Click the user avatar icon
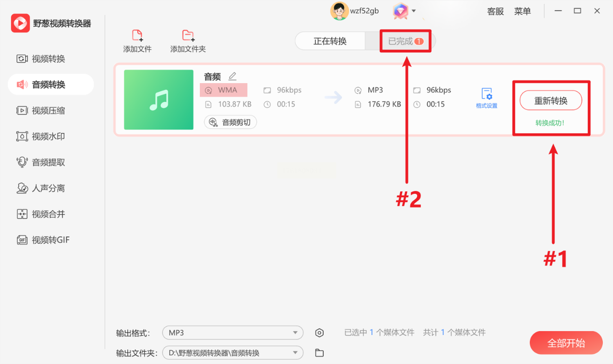613x364 pixels. [339, 11]
